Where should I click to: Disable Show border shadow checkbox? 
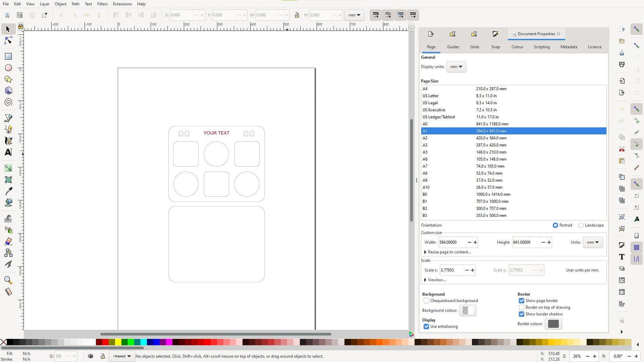coord(521,314)
